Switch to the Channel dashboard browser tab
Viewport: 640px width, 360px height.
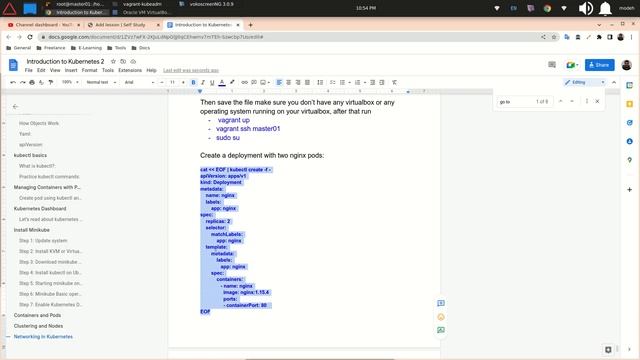44,25
